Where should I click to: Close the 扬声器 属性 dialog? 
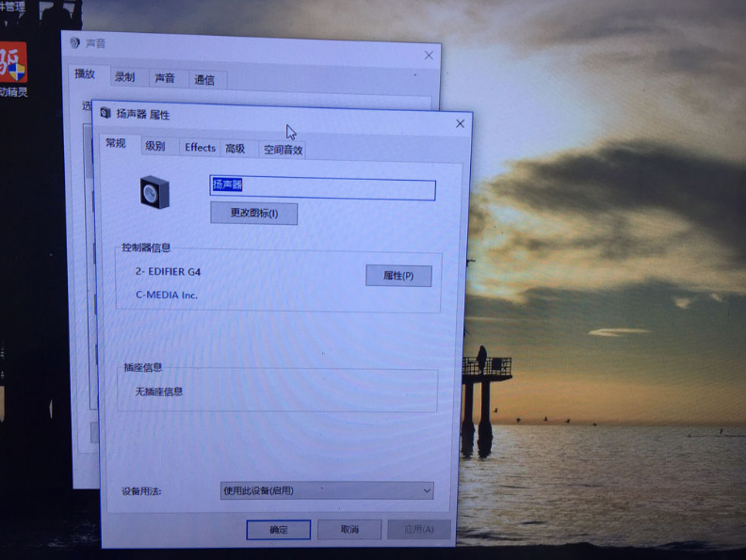[x=460, y=123]
